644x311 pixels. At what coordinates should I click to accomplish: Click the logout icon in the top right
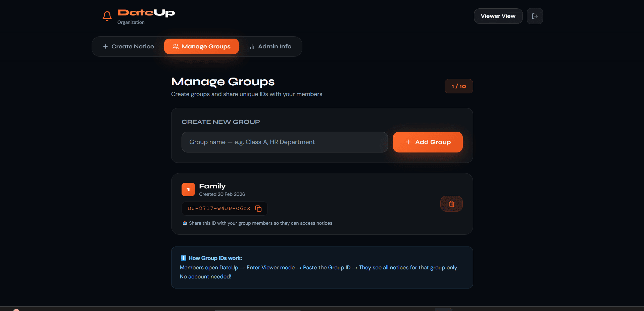[535, 16]
